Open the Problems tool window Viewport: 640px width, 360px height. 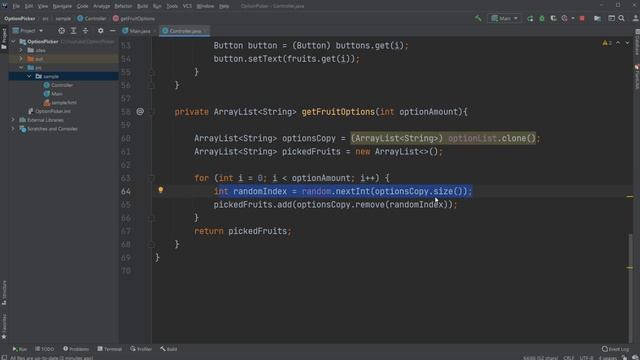tap(76, 349)
